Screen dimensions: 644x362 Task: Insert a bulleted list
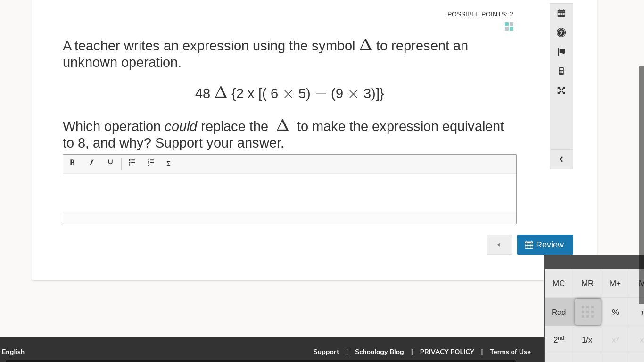[x=132, y=163]
